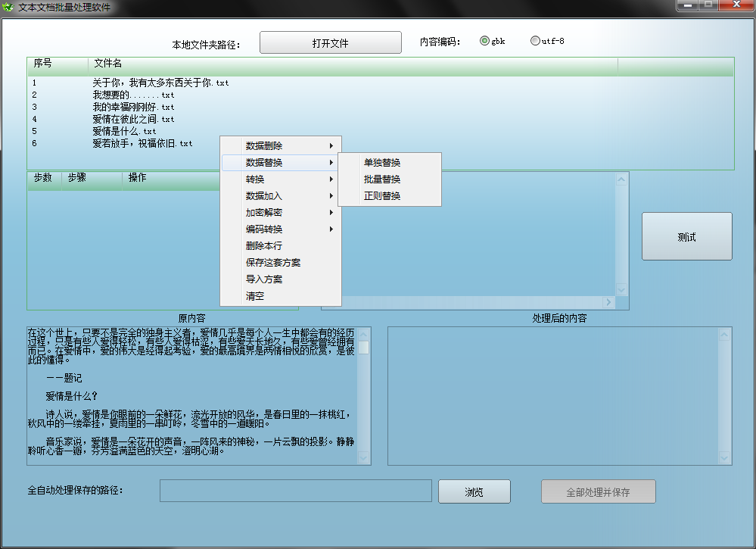Viewport: 756px width, 549px height.
Task: Select 正则替换 option
Action: (382, 196)
